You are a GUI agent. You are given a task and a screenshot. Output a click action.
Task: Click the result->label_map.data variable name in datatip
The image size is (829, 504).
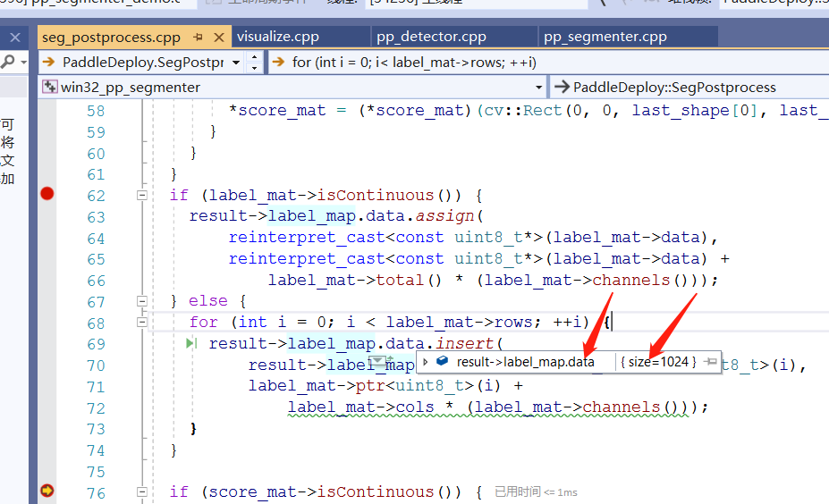click(525, 362)
